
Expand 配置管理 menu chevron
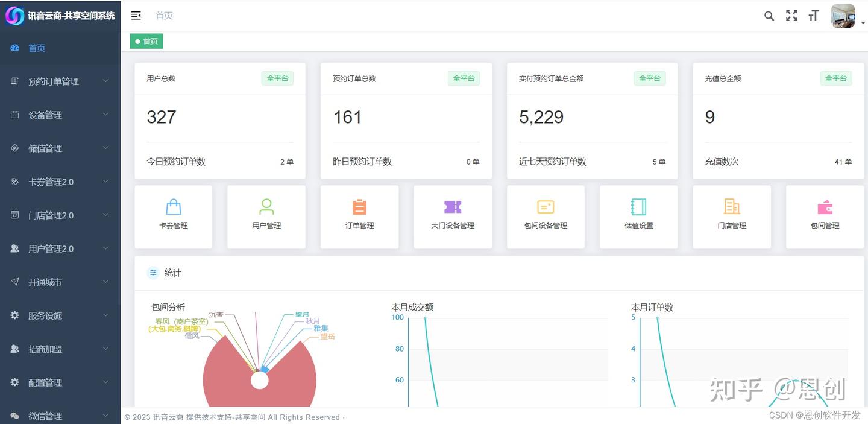pyautogui.click(x=105, y=382)
